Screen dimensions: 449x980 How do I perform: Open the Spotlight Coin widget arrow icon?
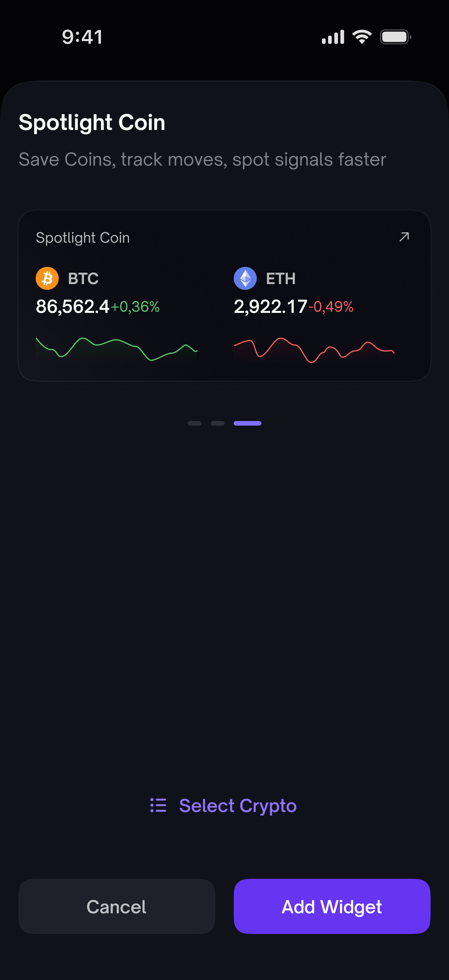click(404, 237)
